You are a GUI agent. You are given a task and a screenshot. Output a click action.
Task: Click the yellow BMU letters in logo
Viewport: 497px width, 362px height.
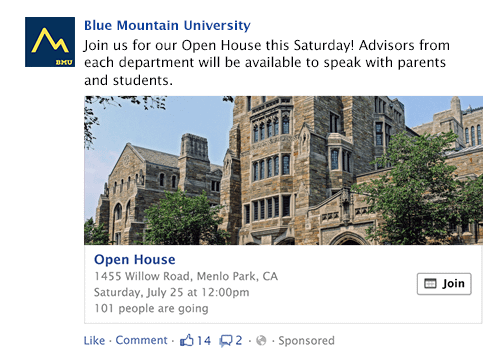(x=64, y=62)
